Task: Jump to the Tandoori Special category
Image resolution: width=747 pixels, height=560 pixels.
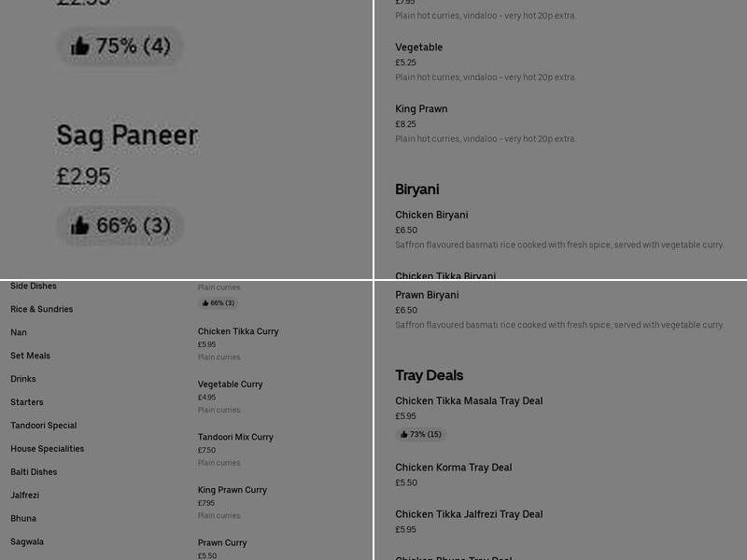Action: pos(44,426)
